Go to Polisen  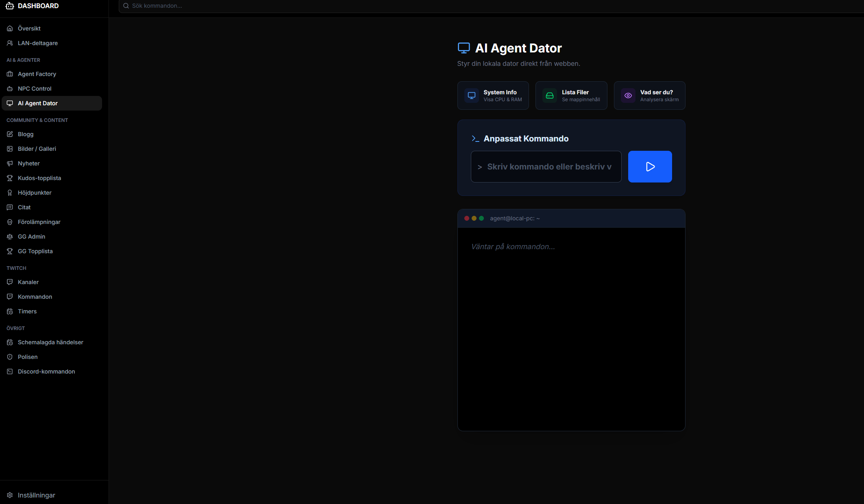52,357
